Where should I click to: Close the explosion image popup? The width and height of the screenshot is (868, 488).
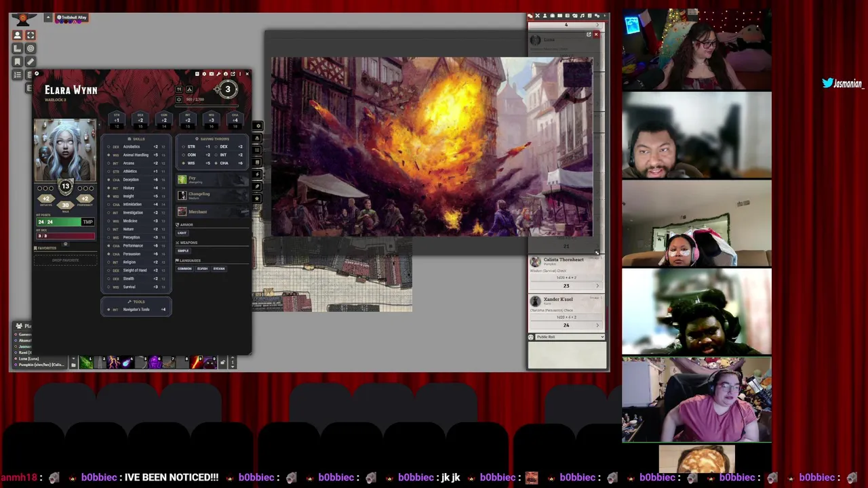(x=596, y=35)
